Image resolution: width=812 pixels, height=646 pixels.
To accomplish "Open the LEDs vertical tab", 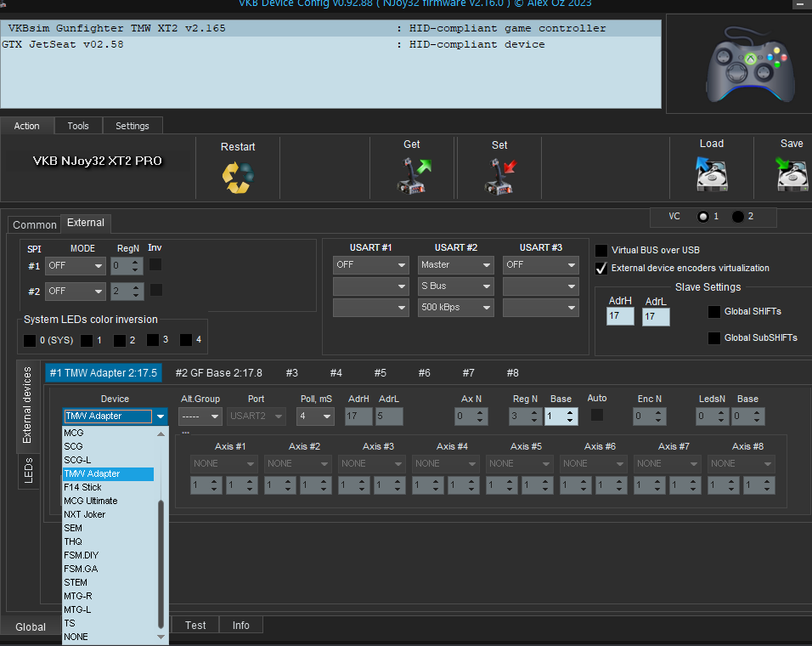I will tap(28, 470).
